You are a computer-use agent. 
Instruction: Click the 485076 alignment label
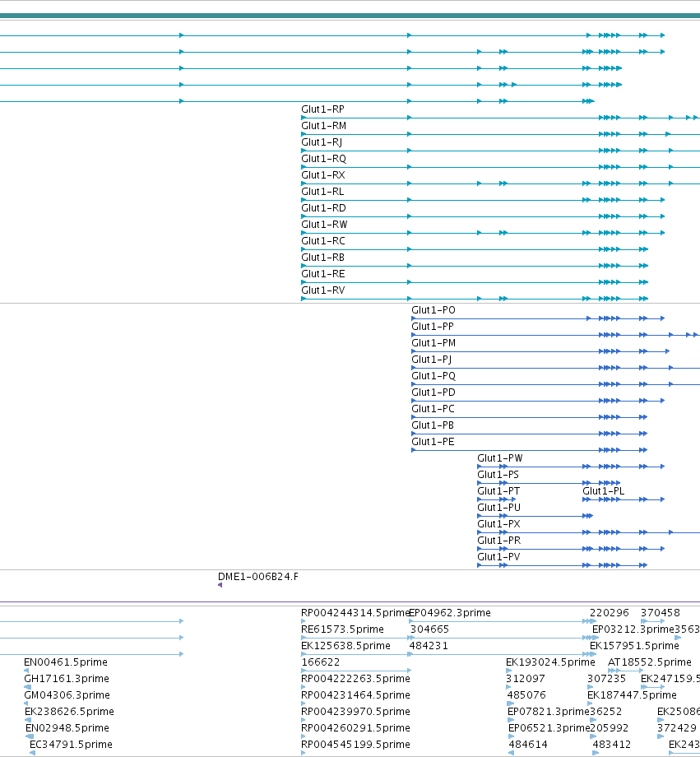click(526, 694)
